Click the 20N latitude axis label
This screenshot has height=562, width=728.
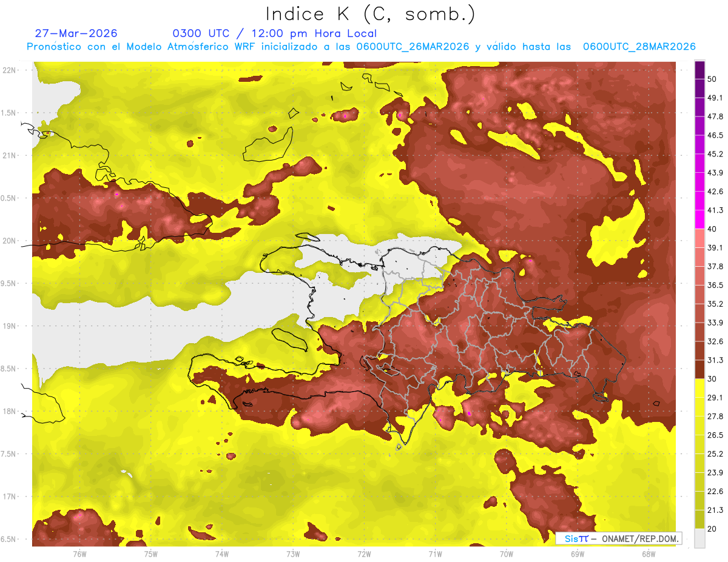pos(9,241)
